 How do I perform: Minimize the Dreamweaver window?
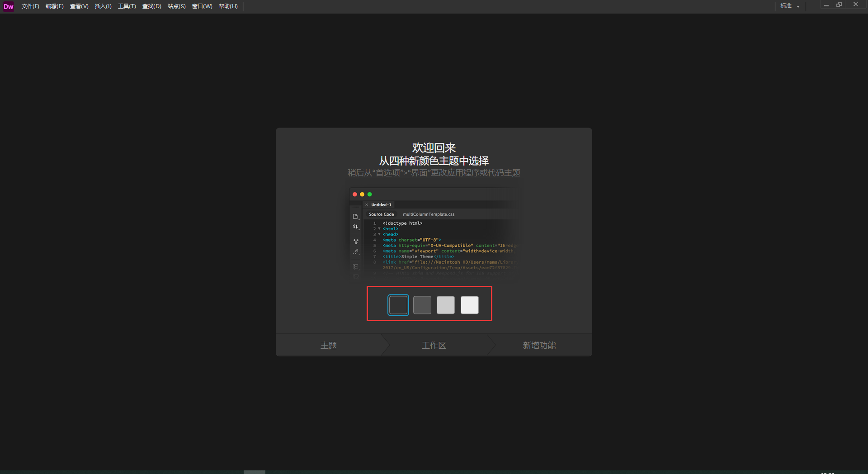[826, 5]
